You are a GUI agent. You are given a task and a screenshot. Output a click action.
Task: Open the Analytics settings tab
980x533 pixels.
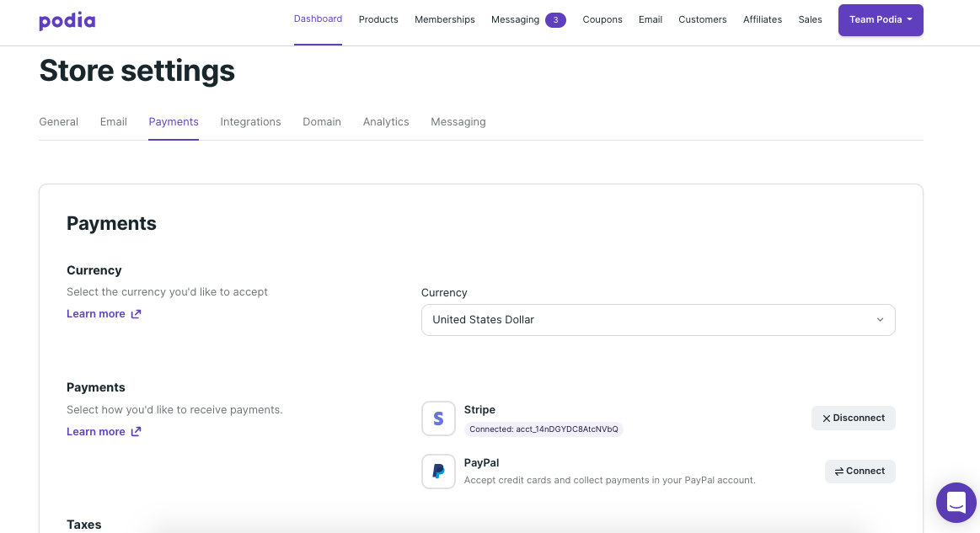tap(386, 121)
